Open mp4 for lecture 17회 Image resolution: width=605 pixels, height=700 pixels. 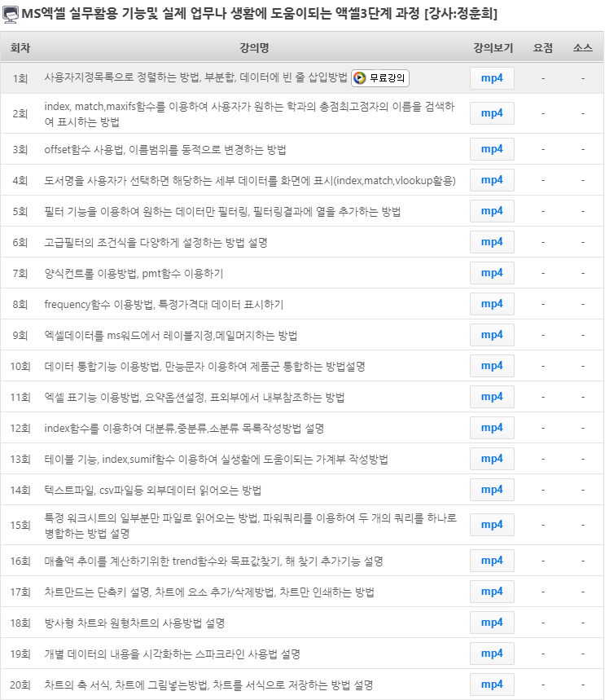(x=492, y=592)
